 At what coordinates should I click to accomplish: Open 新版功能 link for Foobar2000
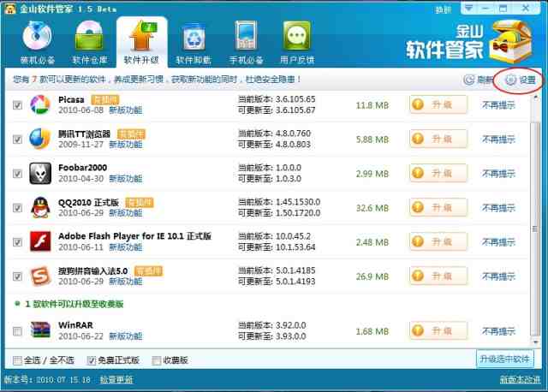pos(126,179)
